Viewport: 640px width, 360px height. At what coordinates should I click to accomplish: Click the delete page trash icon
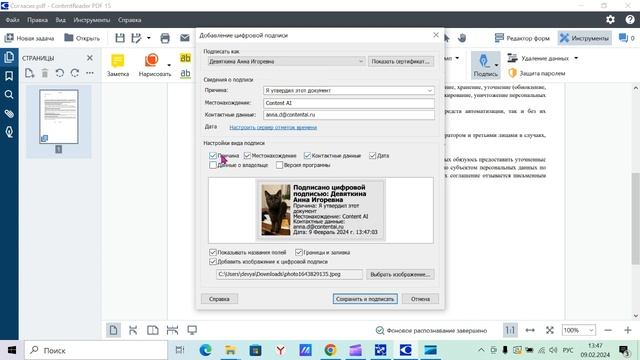(x=45, y=73)
